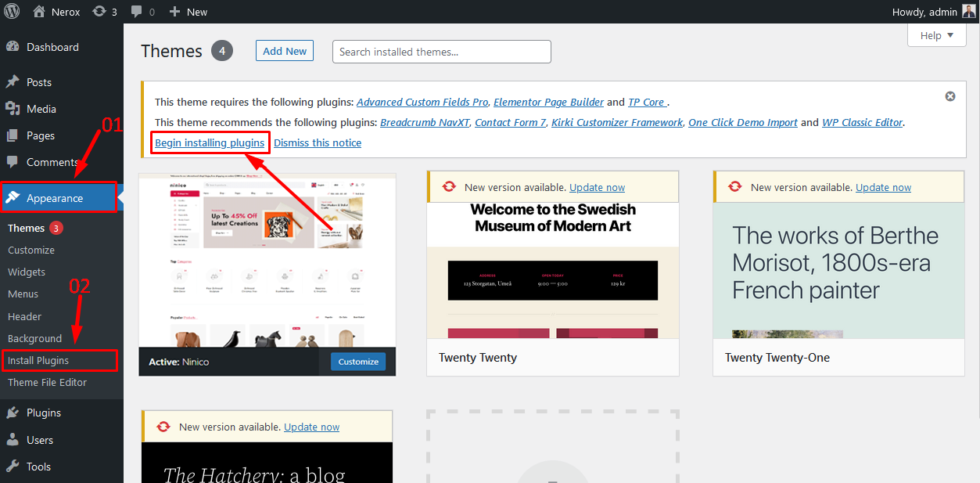Open The Hatchery blog theme thumbnail

pos(267,463)
